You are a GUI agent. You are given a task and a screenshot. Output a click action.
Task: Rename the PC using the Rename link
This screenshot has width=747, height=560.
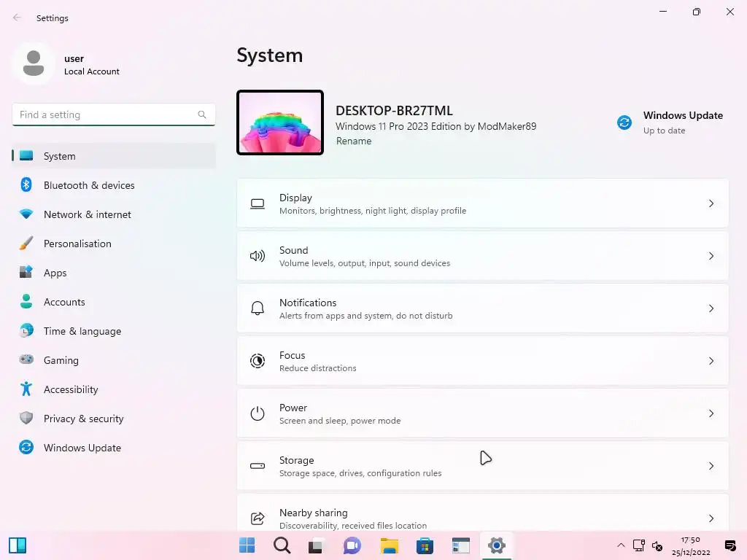(x=354, y=141)
